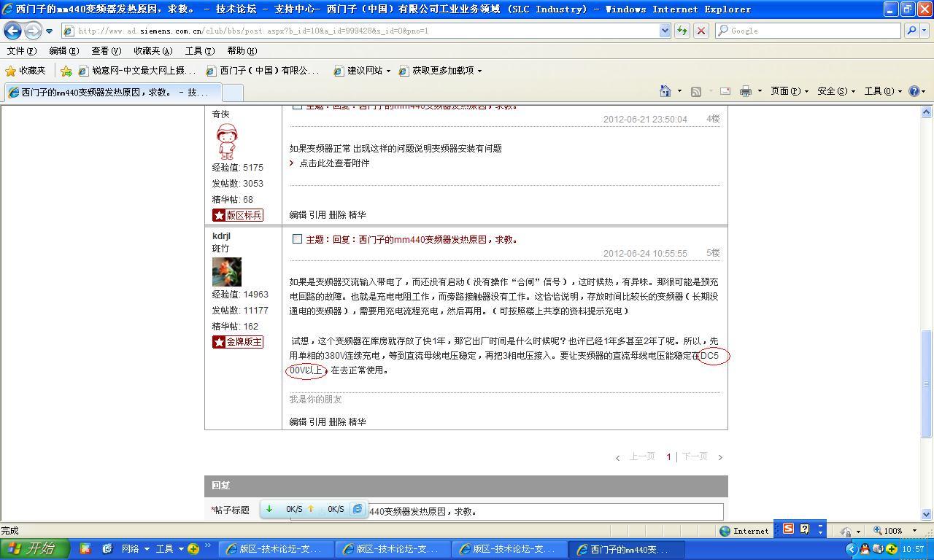Open the 收藏夹(A) menu
Image resolution: width=934 pixels, height=560 pixels.
tap(153, 51)
